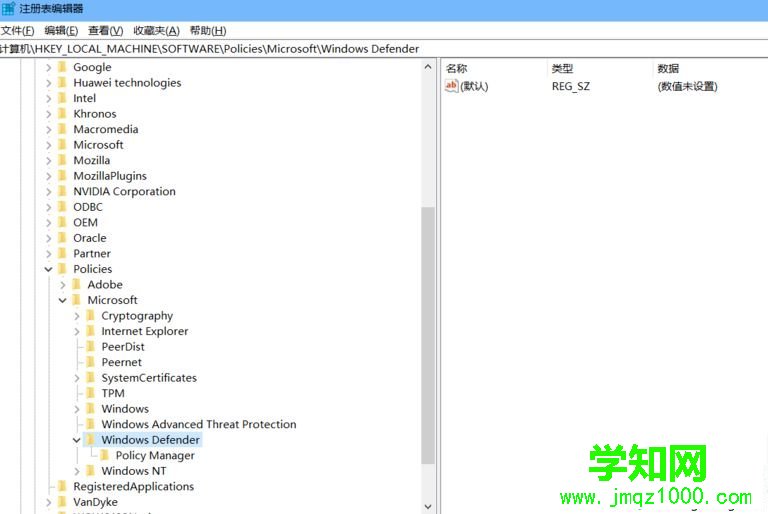
Task: Expand the VanDyke key
Action: coord(48,502)
